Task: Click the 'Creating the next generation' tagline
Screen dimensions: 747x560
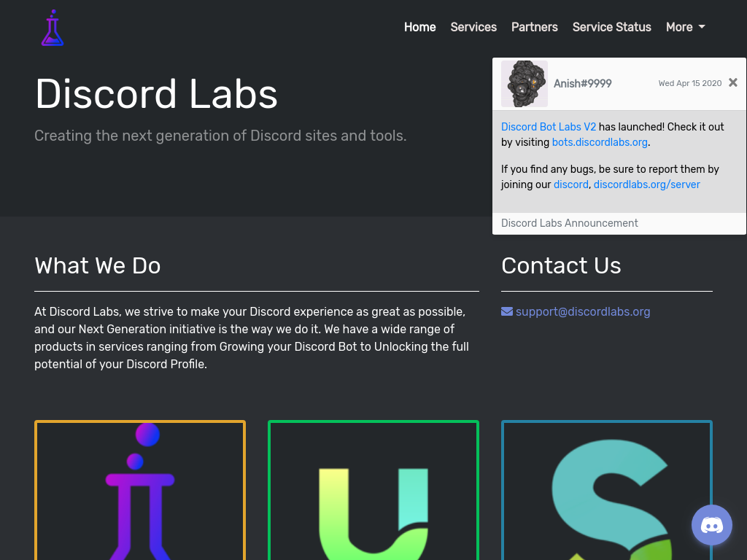Action: point(220,136)
